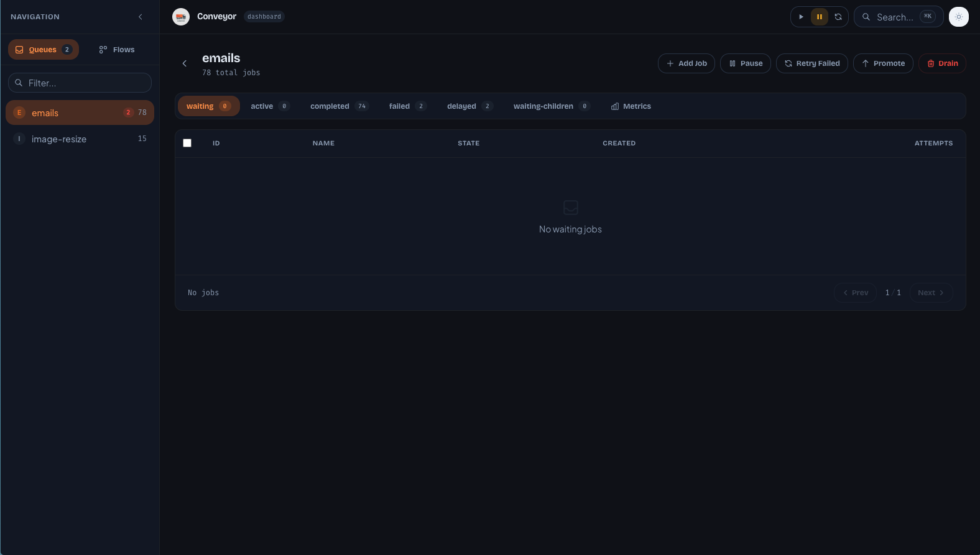Image resolution: width=980 pixels, height=555 pixels.
Task: Open the Flows navigation section
Action: [x=117, y=50]
